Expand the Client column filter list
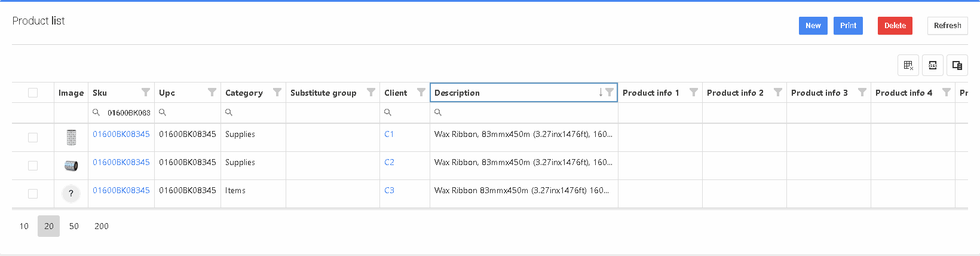Viewport: 980px width, 256px height. point(421,92)
